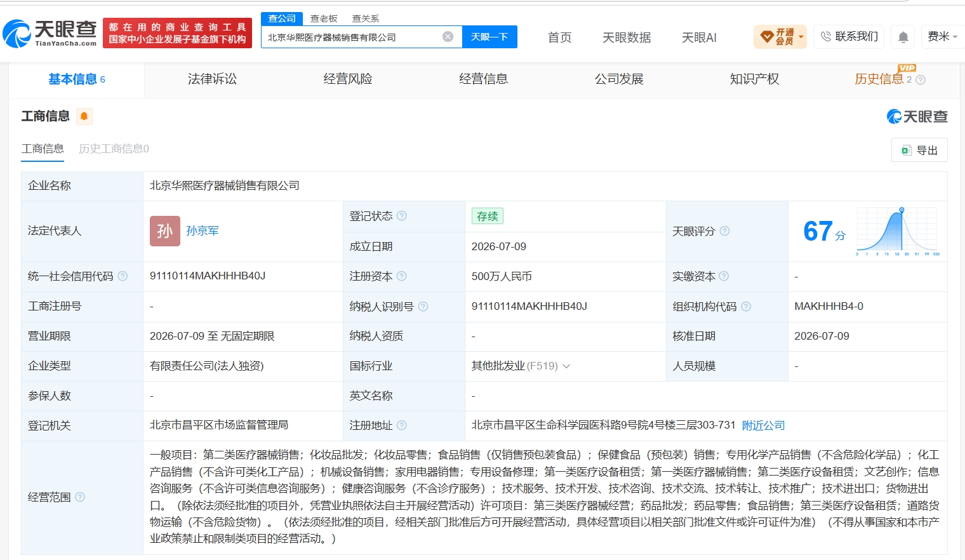Open the 知识产权 tab

(x=754, y=79)
